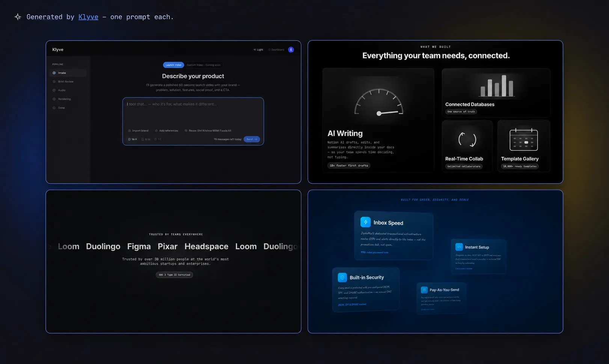Click the SOC 2 Type II Certified badge

tap(174, 275)
